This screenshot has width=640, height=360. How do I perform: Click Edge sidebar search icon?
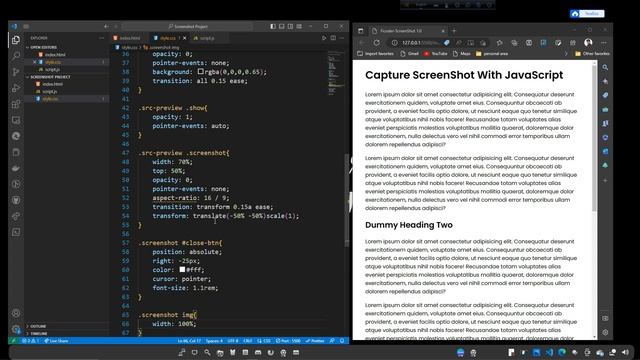click(x=605, y=67)
